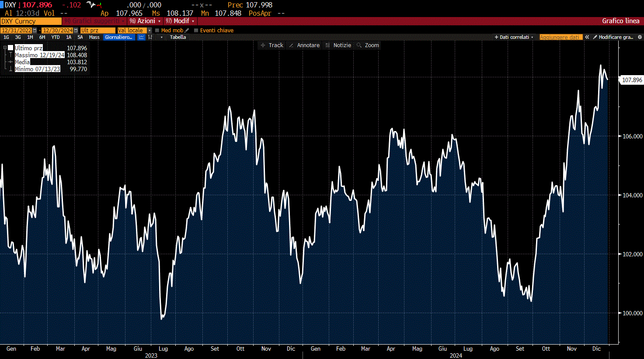Open chart settings gear icon
Screen dimensions: 644x359
(640, 37)
